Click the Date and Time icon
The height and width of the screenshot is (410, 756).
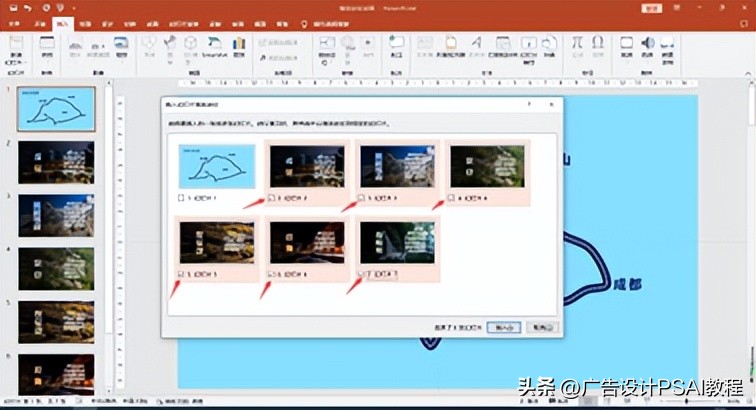503,42
